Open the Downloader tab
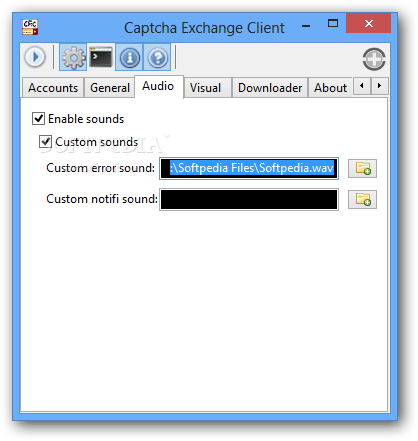Screen dimensions: 418x441 click(270, 88)
